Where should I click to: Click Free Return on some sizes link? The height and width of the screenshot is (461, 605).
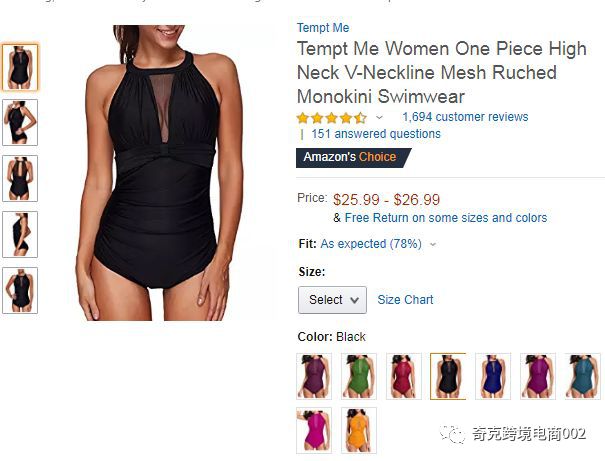446,218
